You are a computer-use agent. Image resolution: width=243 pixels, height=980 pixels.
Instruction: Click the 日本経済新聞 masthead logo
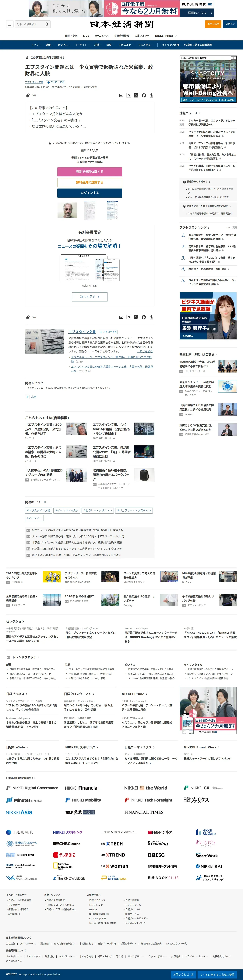(x=121, y=24)
